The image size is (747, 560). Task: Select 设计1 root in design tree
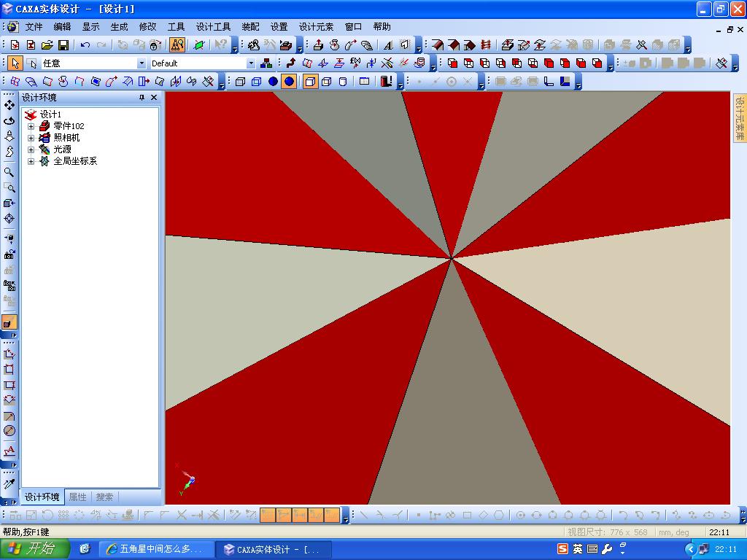tap(50, 114)
